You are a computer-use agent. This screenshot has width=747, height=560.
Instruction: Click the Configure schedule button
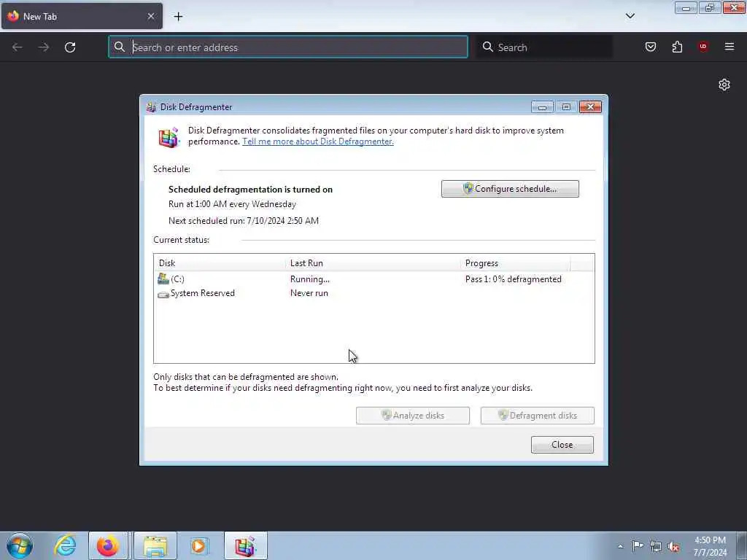[510, 189]
